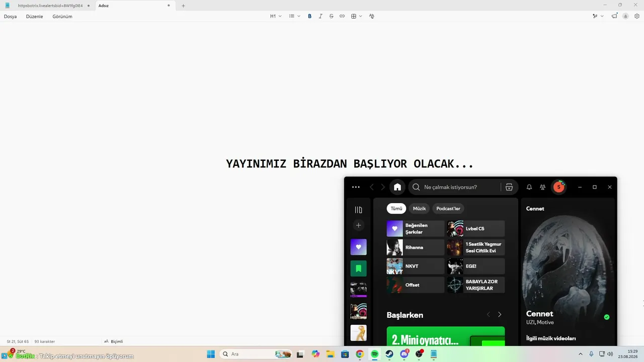This screenshot has width=644, height=362.
Task: Open the megaphone announcements icon in Notepad
Action: 614,16
